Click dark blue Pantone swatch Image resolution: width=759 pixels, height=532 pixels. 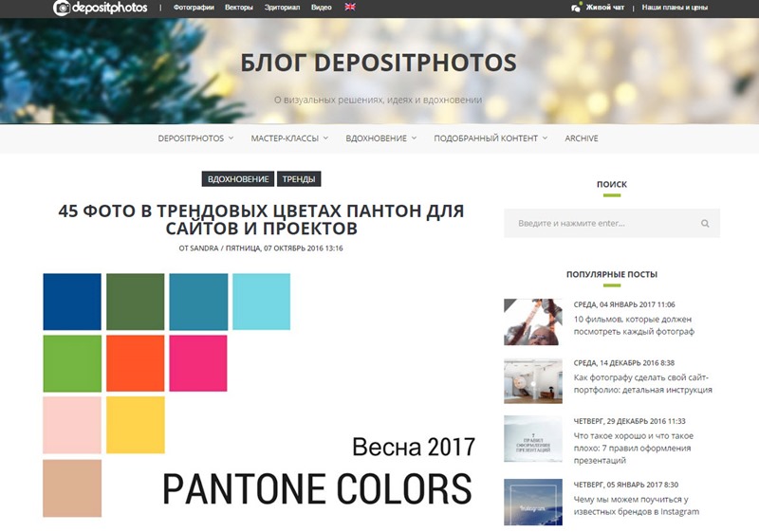72,302
